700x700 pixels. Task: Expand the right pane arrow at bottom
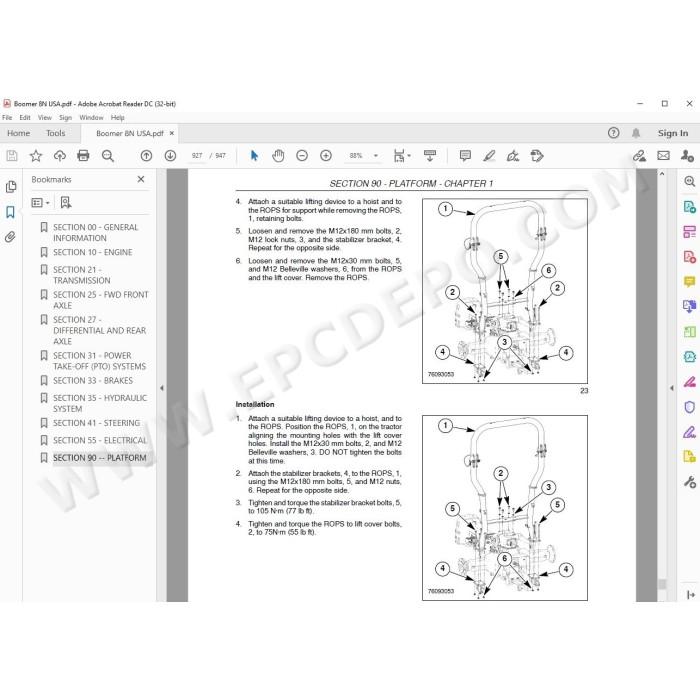691,595
